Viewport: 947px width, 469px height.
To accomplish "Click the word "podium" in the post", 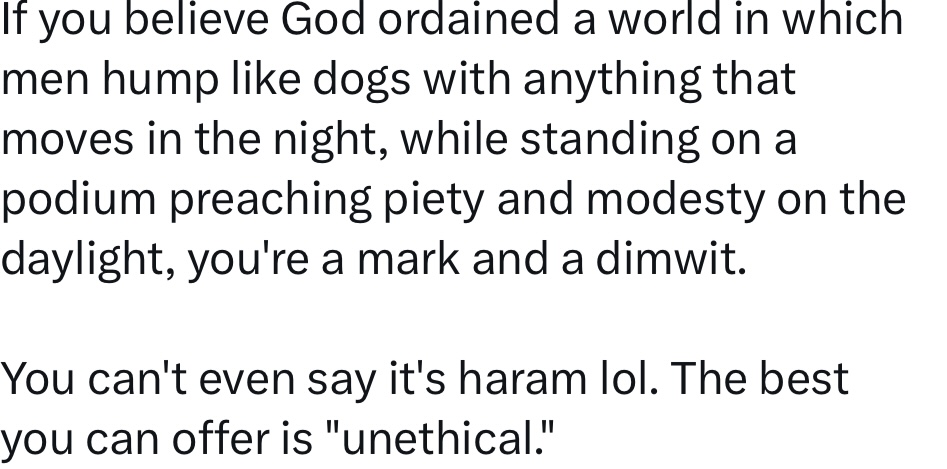I will coord(79,199).
